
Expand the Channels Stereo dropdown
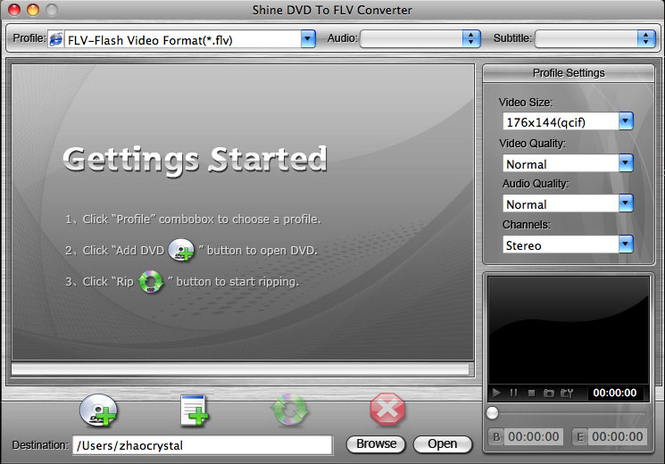point(626,244)
